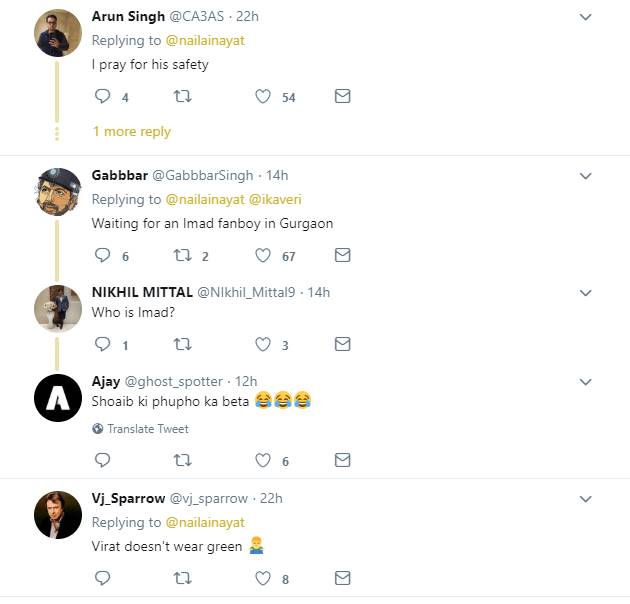This screenshot has width=630, height=604.
Task: Open the @ghost_spotter profile handle
Action: (174, 381)
